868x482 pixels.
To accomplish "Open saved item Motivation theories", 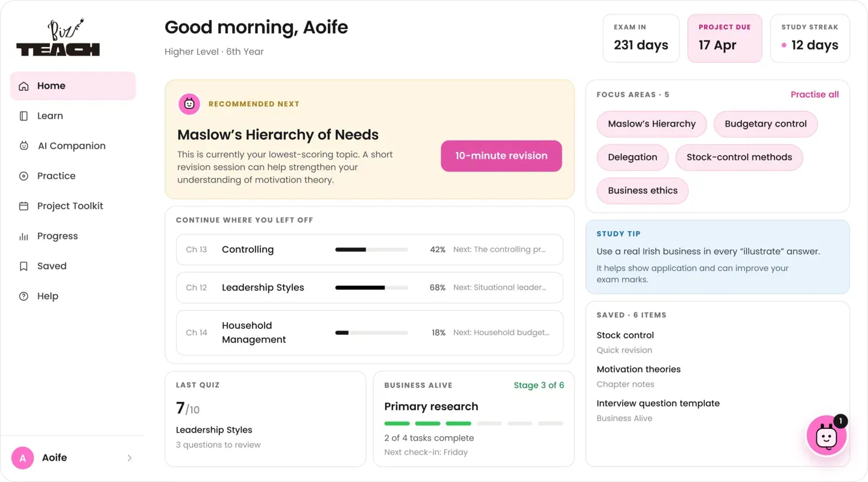I will tap(638, 376).
